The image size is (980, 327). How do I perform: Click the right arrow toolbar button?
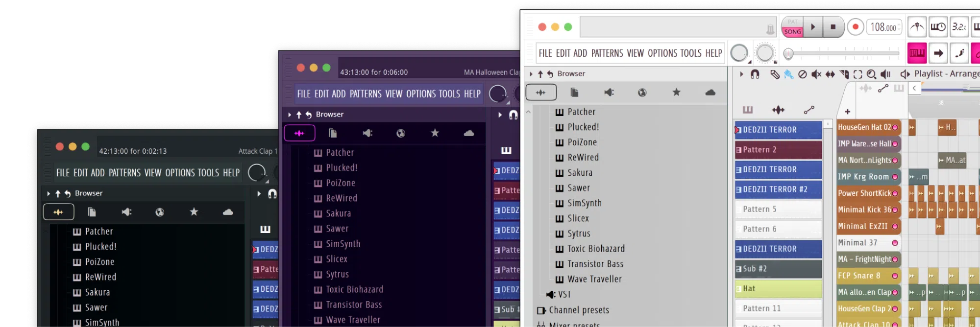(938, 53)
